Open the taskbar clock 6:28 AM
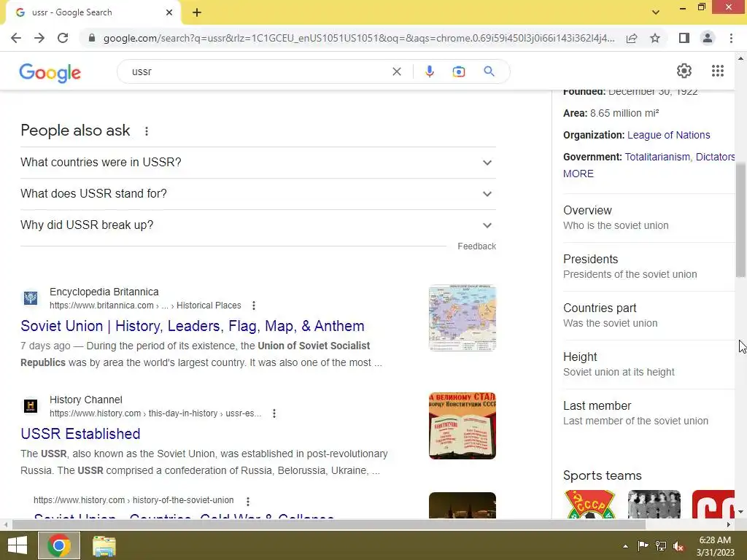This screenshot has width=747, height=560. tap(715, 546)
